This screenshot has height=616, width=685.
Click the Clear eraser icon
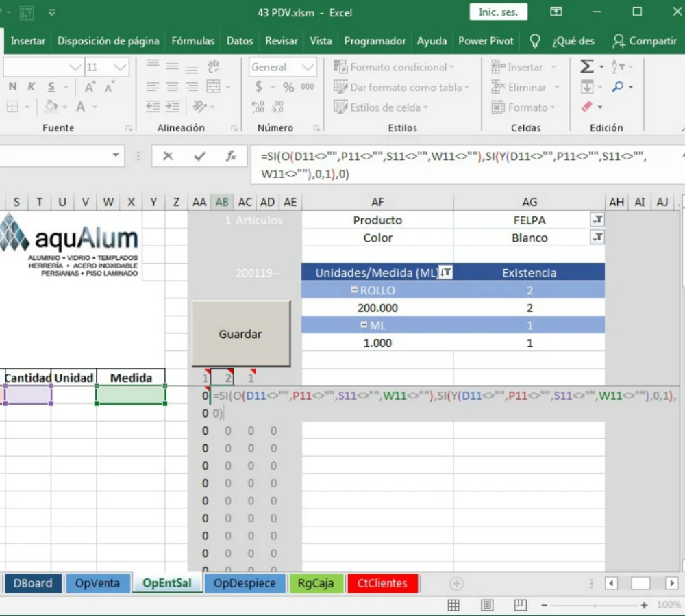(586, 107)
